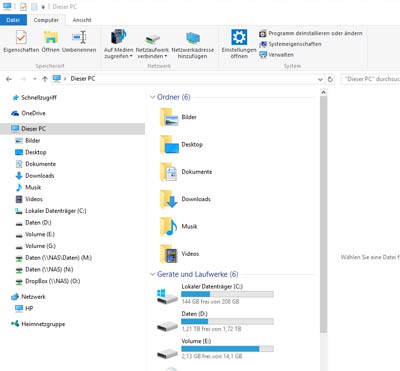The height and width of the screenshot is (371, 400).
Task: Expand address bar history dropdown
Action: (320, 79)
